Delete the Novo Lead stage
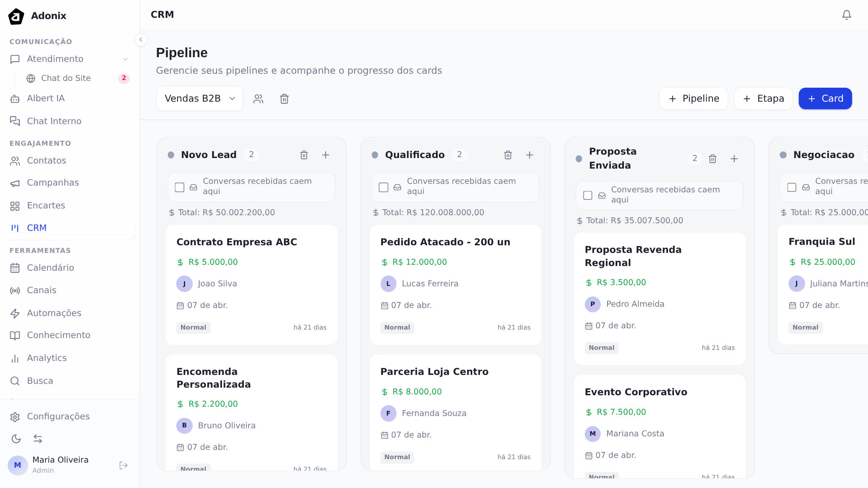Viewport: 868px width, 488px height. click(304, 155)
